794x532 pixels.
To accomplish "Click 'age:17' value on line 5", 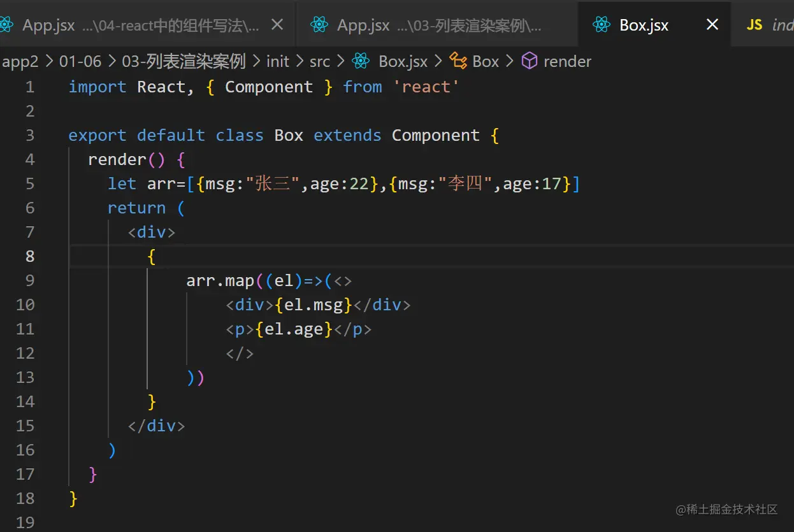I will [x=532, y=183].
